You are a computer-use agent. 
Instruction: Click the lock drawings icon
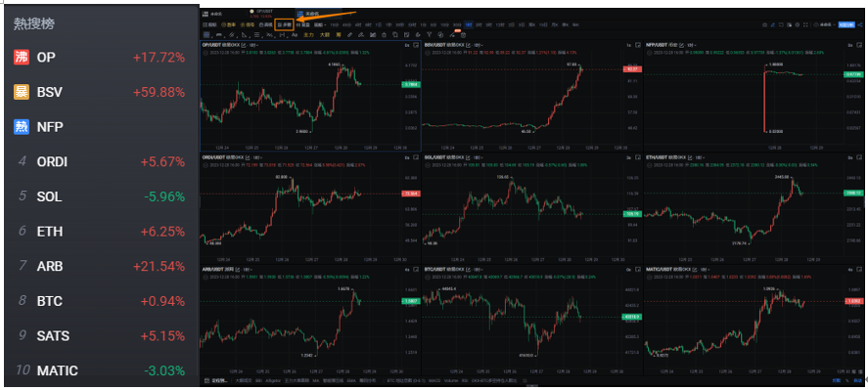point(385,35)
